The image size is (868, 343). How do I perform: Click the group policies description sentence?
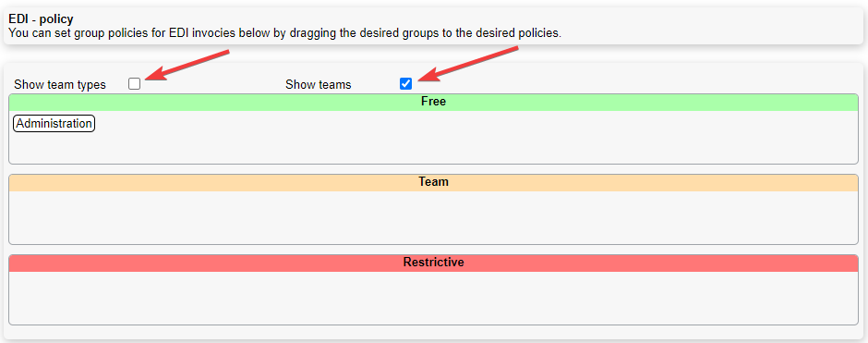(284, 33)
